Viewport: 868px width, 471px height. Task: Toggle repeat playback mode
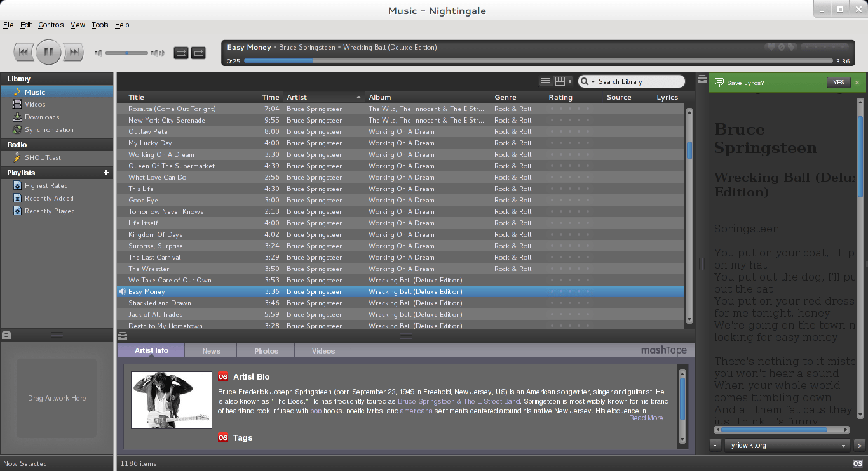198,53
